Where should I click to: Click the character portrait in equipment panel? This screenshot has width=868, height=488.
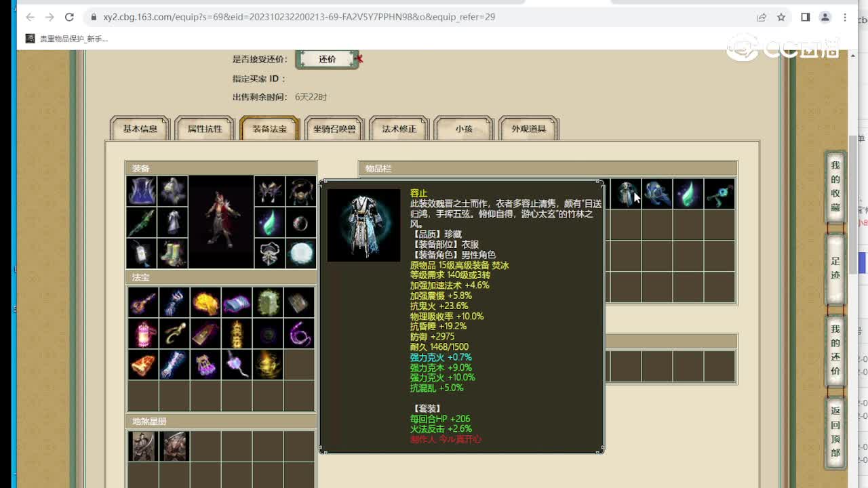point(221,222)
